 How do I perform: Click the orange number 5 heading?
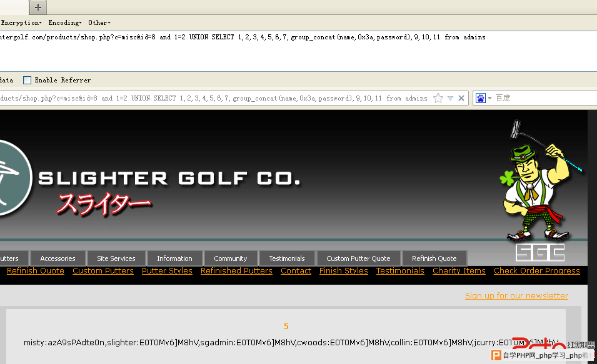[x=286, y=327]
